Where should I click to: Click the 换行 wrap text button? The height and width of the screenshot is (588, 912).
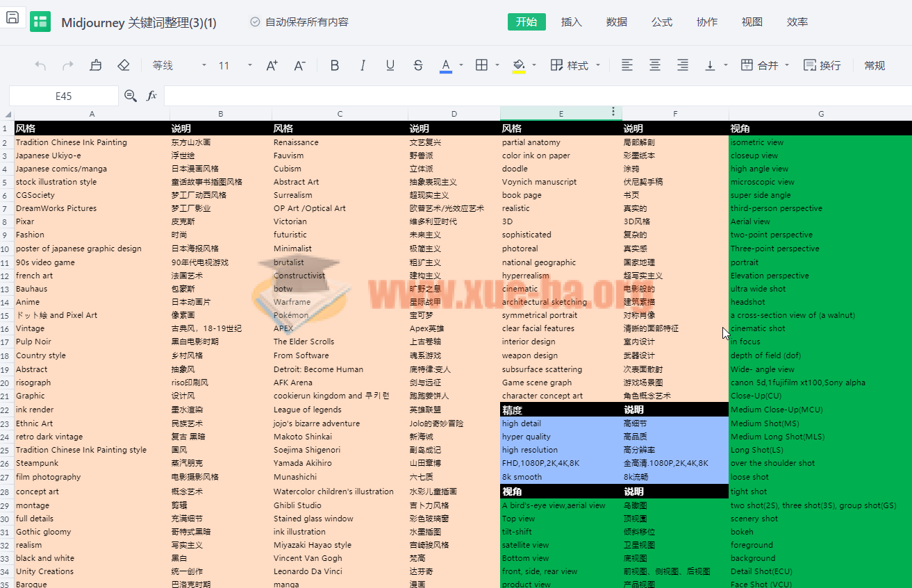pyautogui.click(x=822, y=65)
